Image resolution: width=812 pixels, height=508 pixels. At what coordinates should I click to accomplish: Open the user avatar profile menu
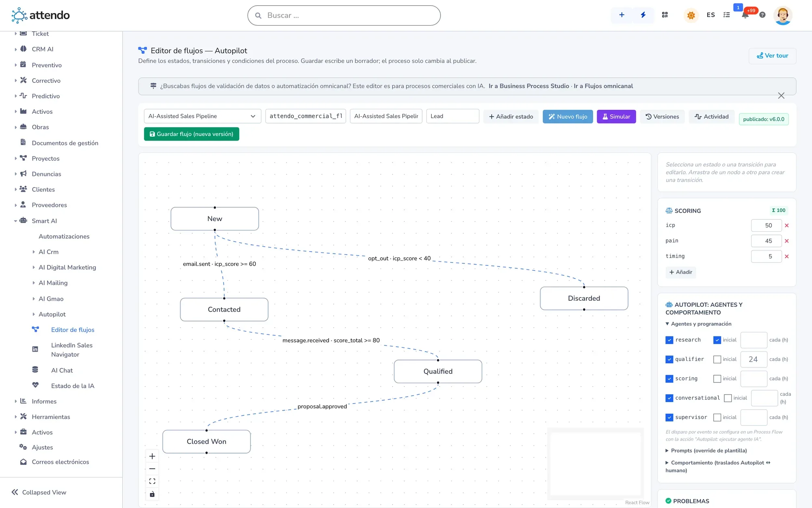pyautogui.click(x=782, y=15)
